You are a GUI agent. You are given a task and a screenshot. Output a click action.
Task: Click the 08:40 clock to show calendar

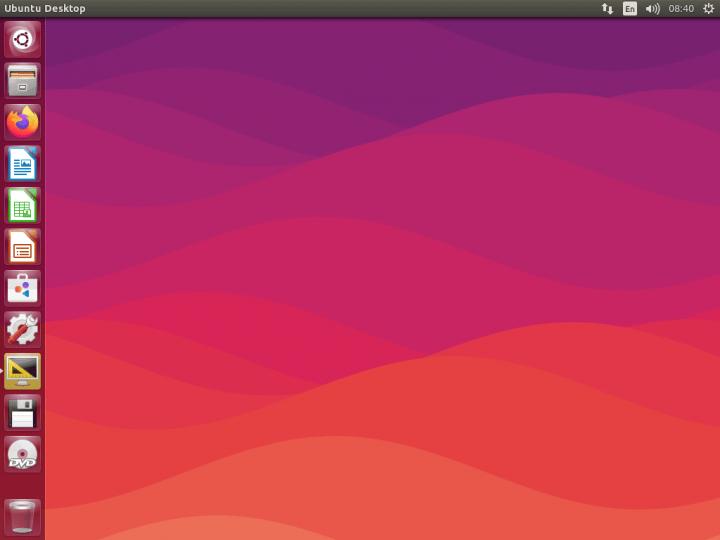[681, 8]
